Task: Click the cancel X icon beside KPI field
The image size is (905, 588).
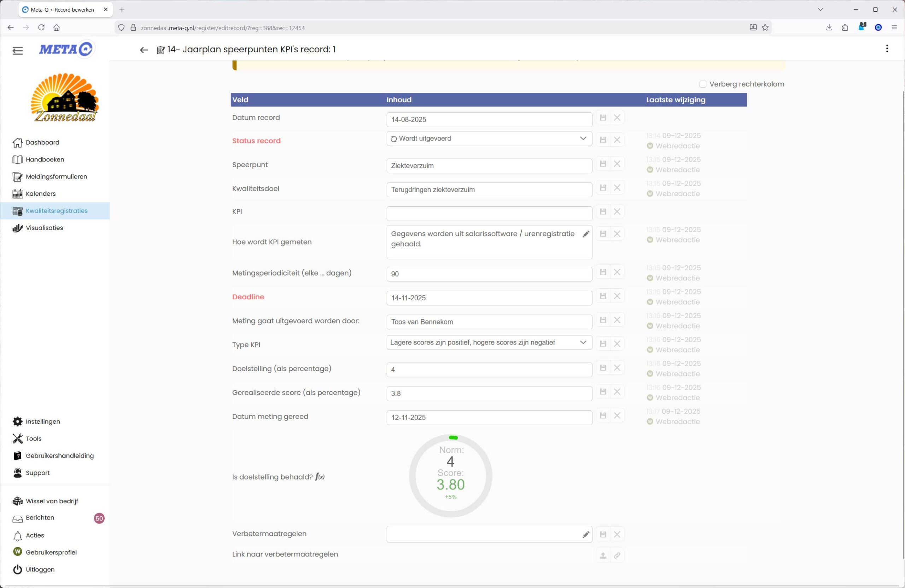Action: [x=617, y=211]
